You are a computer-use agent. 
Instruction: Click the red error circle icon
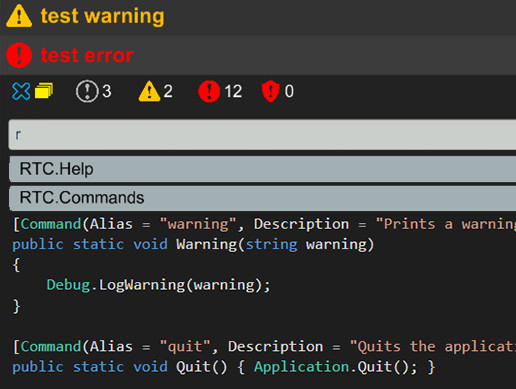click(19, 55)
